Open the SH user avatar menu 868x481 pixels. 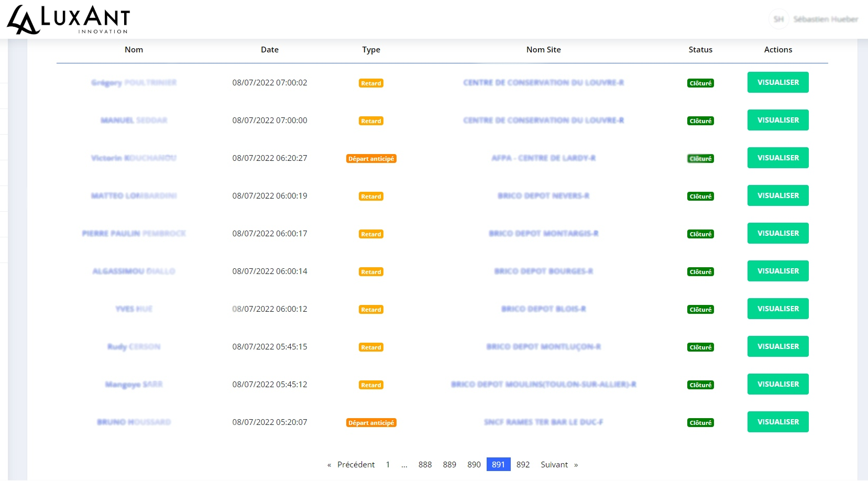point(778,19)
